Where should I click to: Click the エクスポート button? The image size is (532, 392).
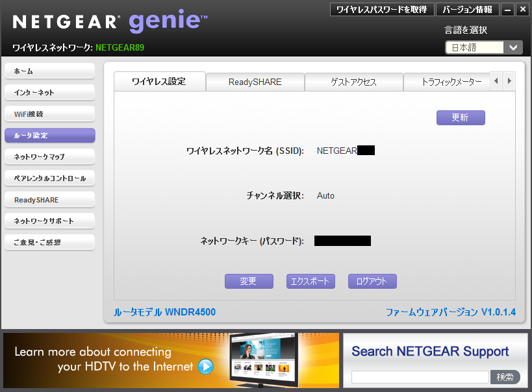(310, 281)
